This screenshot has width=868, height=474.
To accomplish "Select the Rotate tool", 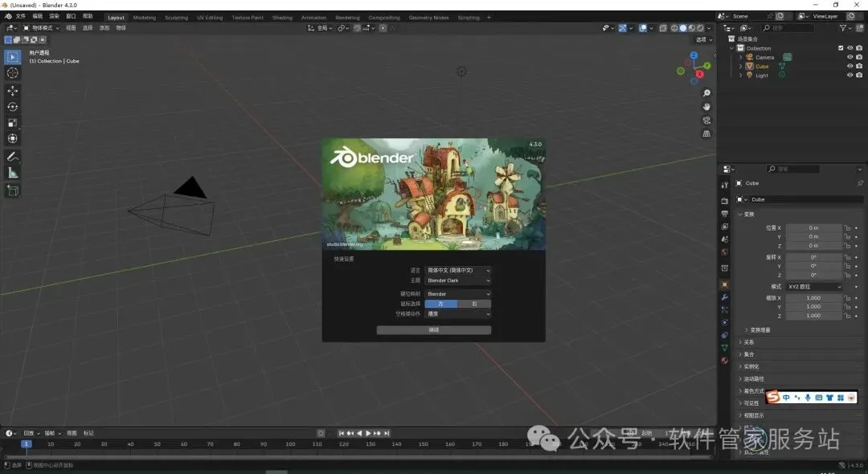I will pyautogui.click(x=13, y=107).
